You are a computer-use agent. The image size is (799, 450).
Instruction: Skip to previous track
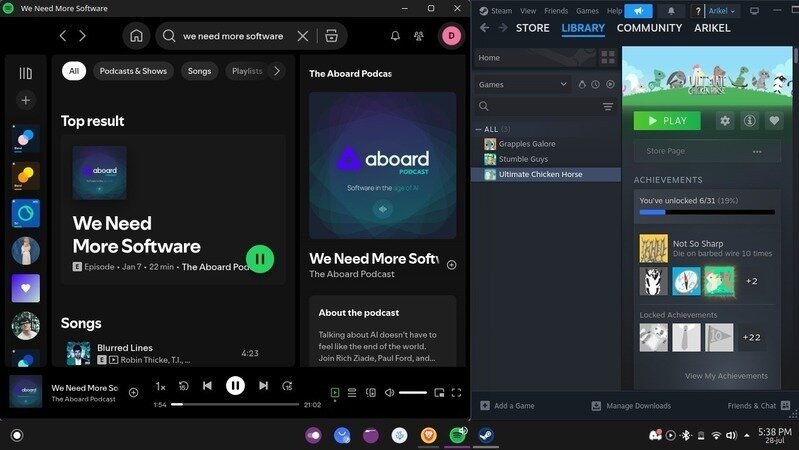[207, 386]
